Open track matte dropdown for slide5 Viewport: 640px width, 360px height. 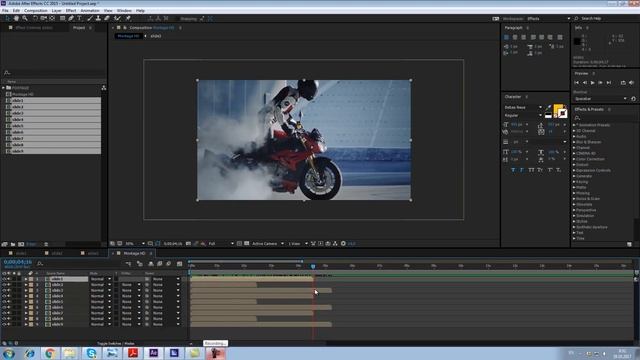(131, 302)
